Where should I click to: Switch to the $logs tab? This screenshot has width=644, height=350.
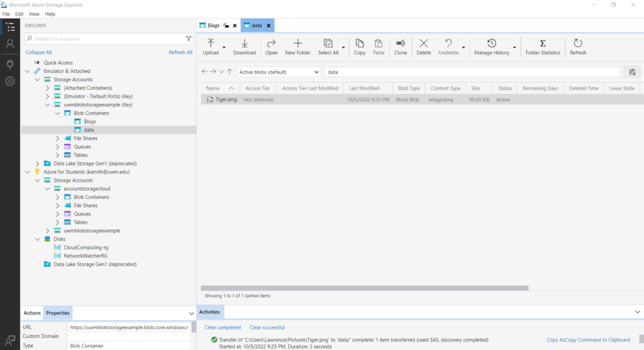pyautogui.click(x=214, y=26)
